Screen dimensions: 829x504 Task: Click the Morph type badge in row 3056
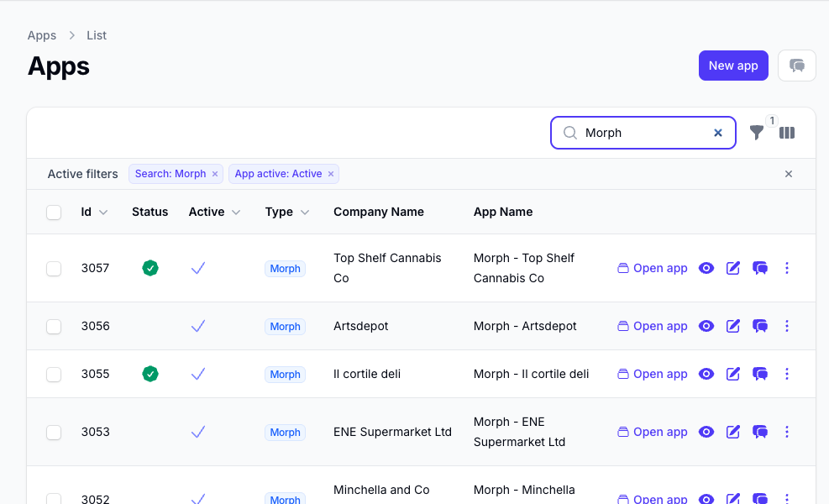pyautogui.click(x=285, y=327)
